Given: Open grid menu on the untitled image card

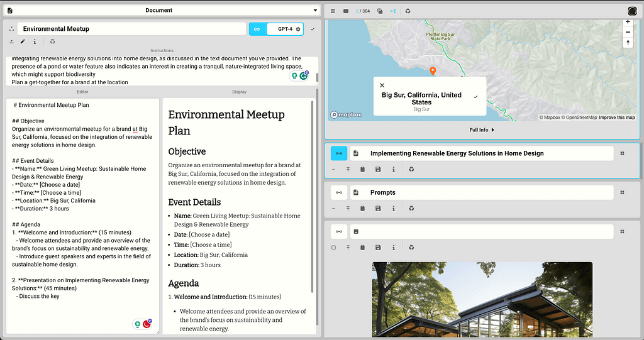Looking at the screenshot, I should pyautogui.click(x=622, y=232).
